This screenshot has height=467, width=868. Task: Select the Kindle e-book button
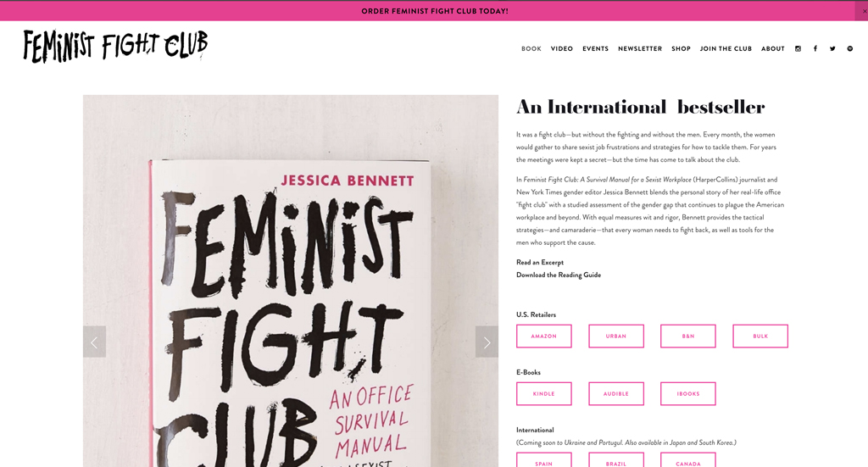click(x=544, y=394)
